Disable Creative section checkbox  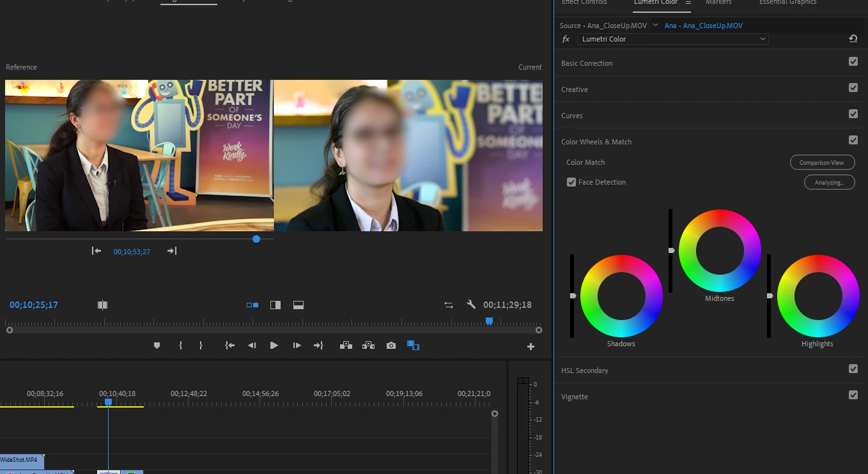point(853,88)
